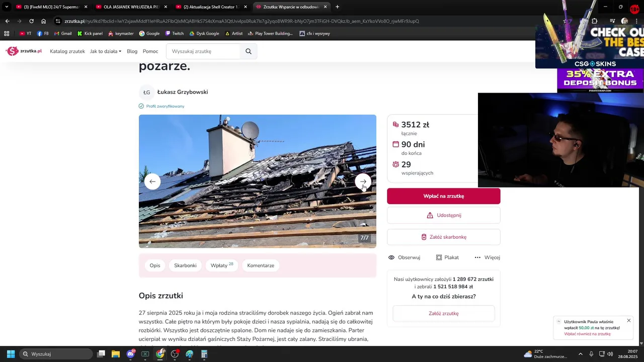This screenshot has width=644, height=362.
Task: Open the Chrome tab search dropdown arrow
Action: (x=7, y=7)
